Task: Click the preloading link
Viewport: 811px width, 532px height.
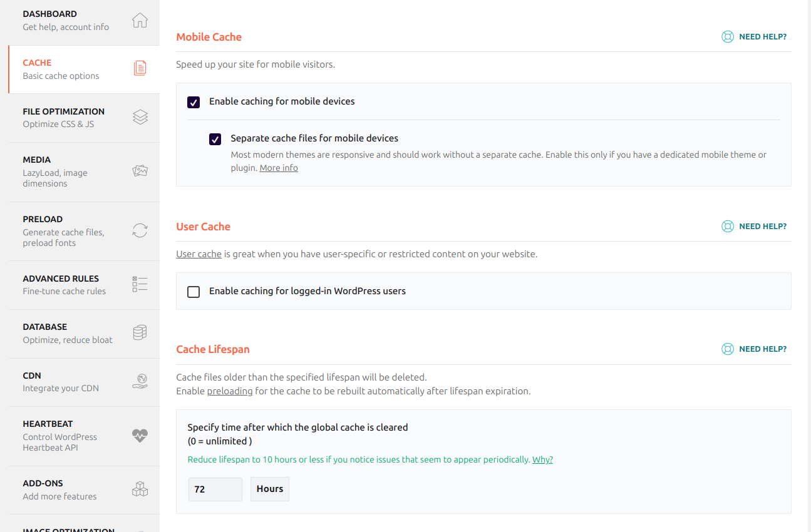Action: pos(230,391)
